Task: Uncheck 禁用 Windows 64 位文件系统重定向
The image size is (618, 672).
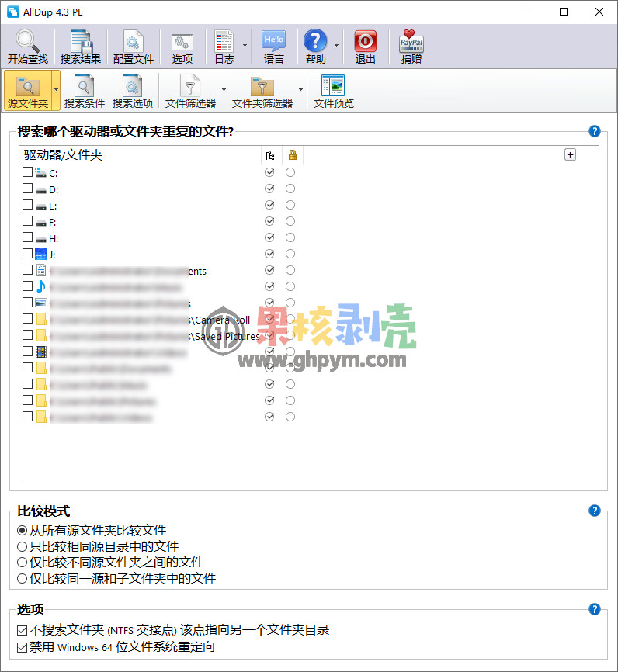Action: pos(22,647)
